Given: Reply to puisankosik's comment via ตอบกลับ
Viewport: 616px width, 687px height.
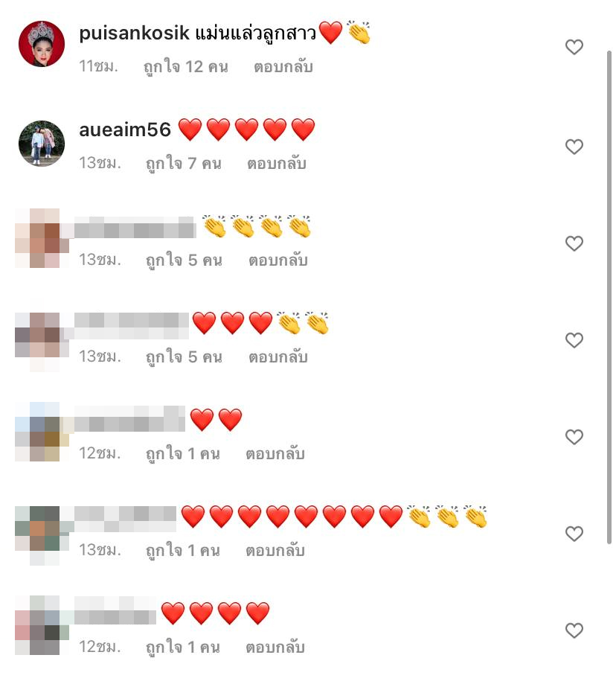Looking at the screenshot, I should pyautogui.click(x=283, y=66).
